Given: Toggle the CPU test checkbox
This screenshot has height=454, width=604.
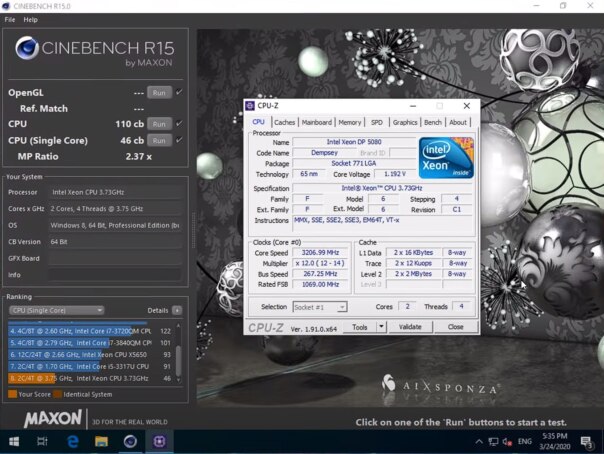Looking at the screenshot, I should point(179,124).
